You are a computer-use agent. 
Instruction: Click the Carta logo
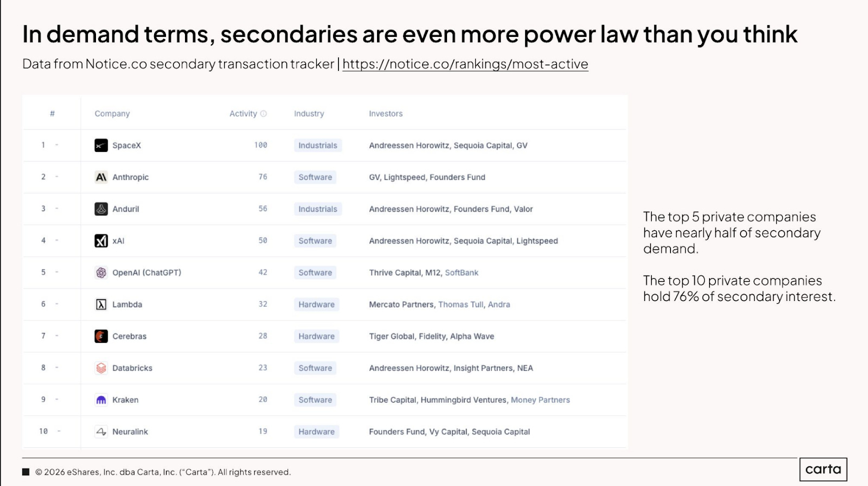823,469
